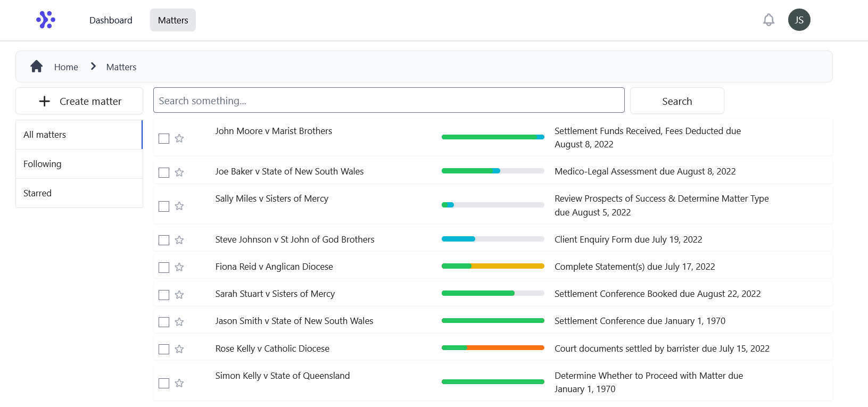Viewport: 868px width, 407px height.
Task: Click Sarah Stuart matter's progress bar
Action: point(492,293)
